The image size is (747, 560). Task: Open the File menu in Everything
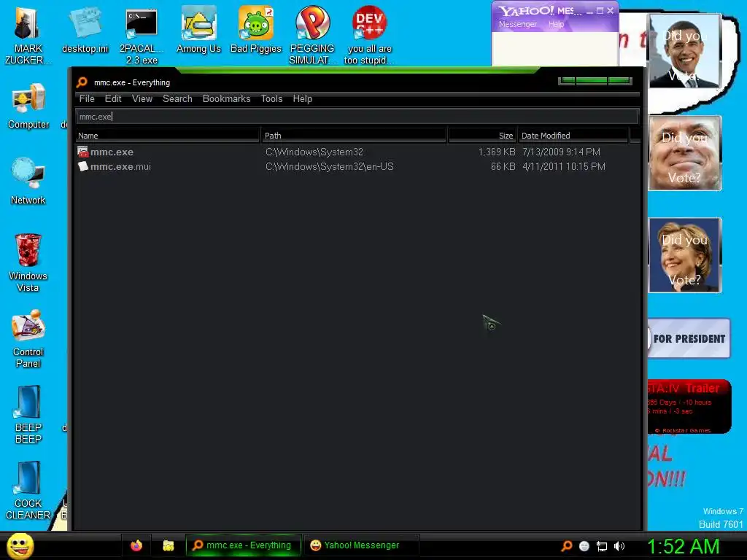87,98
